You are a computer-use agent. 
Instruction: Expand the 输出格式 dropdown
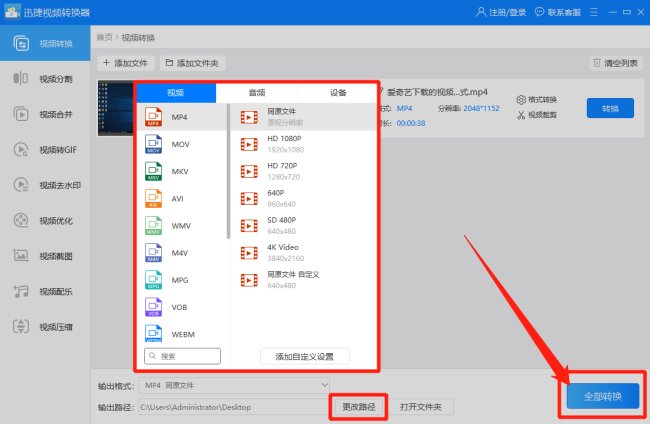coord(234,385)
